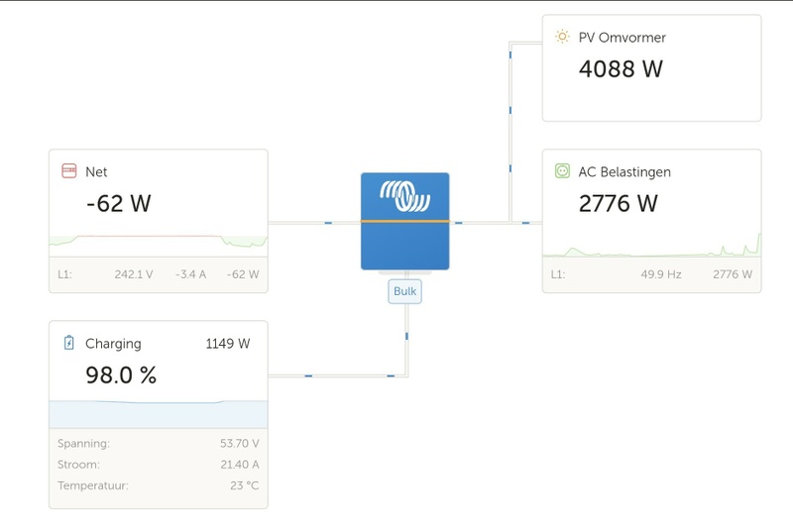Click the L1 label in Net card

(x=64, y=274)
